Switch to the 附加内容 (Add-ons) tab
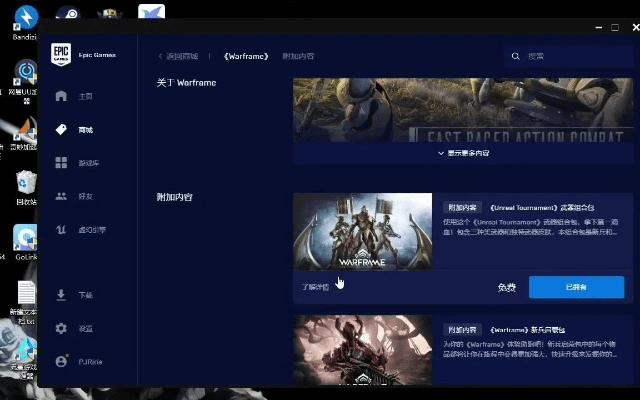Image resolution: width=640 pixels, height=400 pixels. pyautogui.click(x=298, y=56)
